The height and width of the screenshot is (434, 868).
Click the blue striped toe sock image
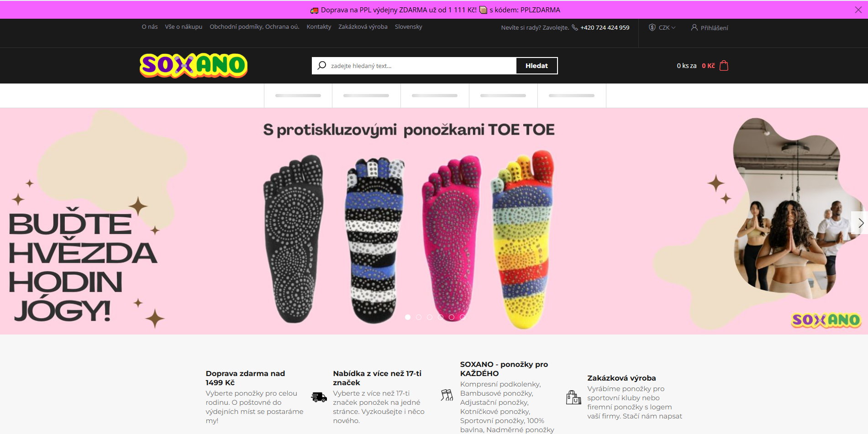tap(375, 240)
